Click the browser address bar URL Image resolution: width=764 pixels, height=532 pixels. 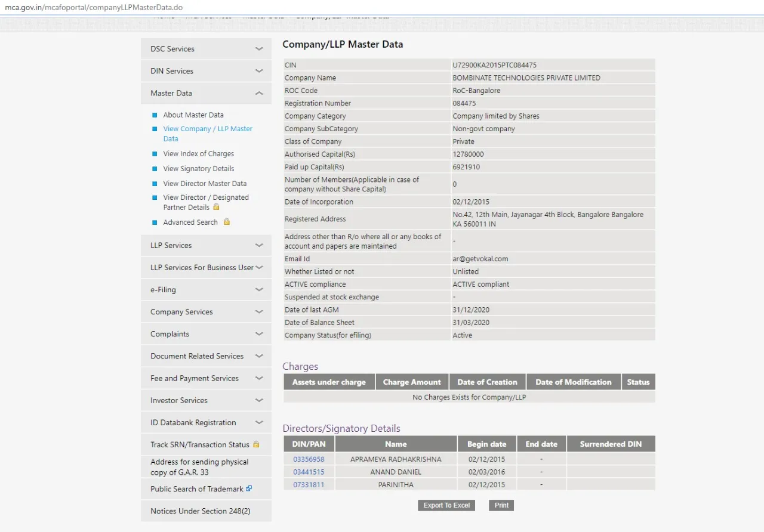(x=94, y=7)
